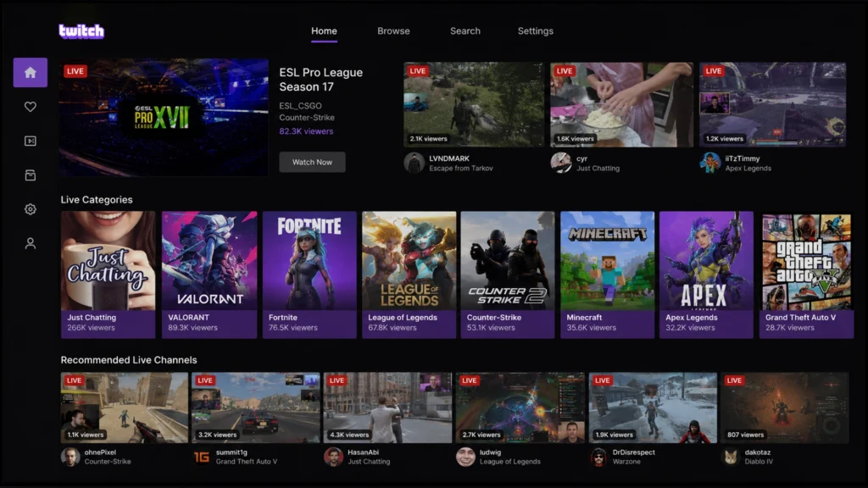Open the League of Legends category card
This screenshot has height=488, width=868.
409,274
